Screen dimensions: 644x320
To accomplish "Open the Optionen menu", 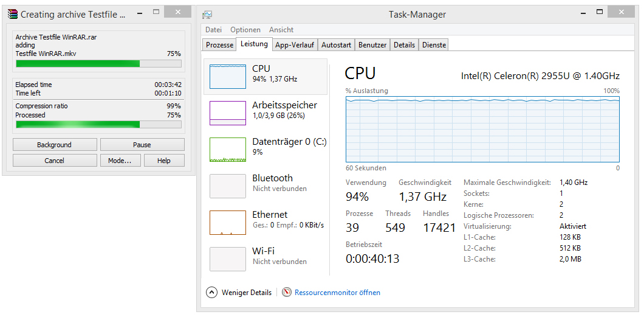I will pos(245,30).
